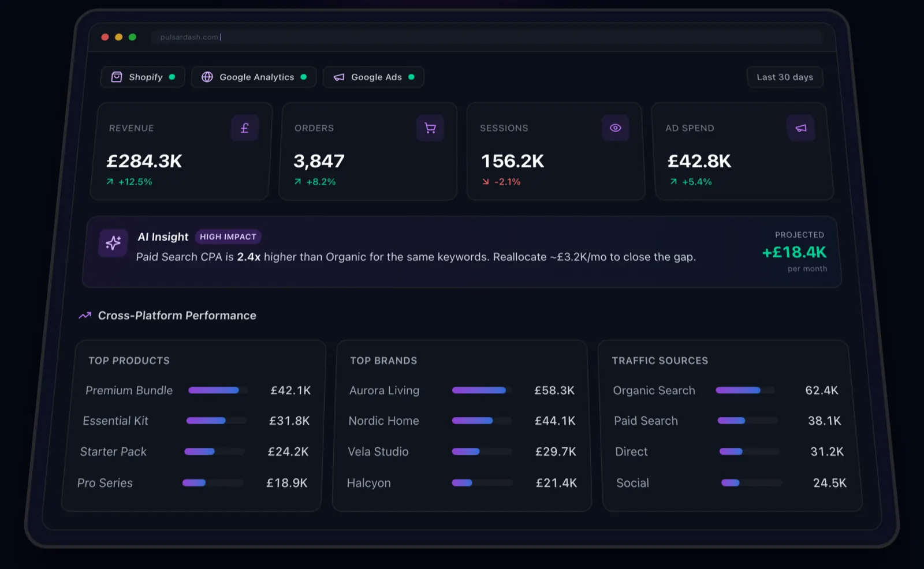Click the HIGH IMPACT badge
The image size is (924, 569).
228,237
